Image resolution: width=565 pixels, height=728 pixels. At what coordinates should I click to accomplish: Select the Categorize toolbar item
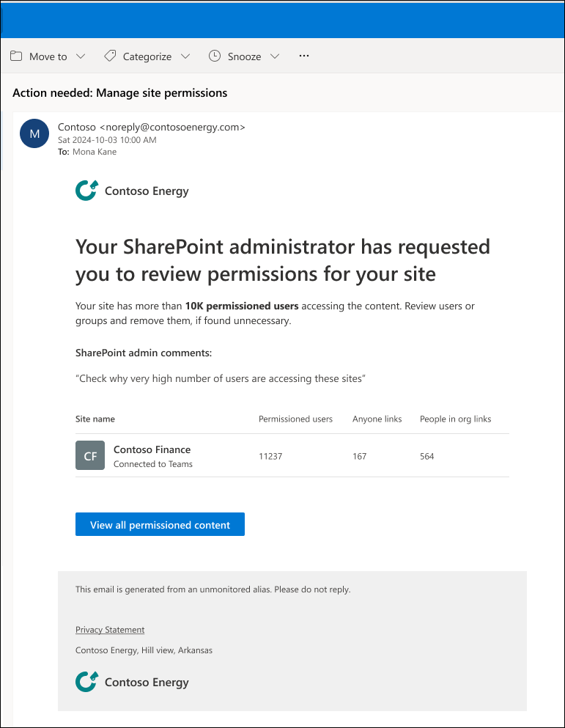147,56
